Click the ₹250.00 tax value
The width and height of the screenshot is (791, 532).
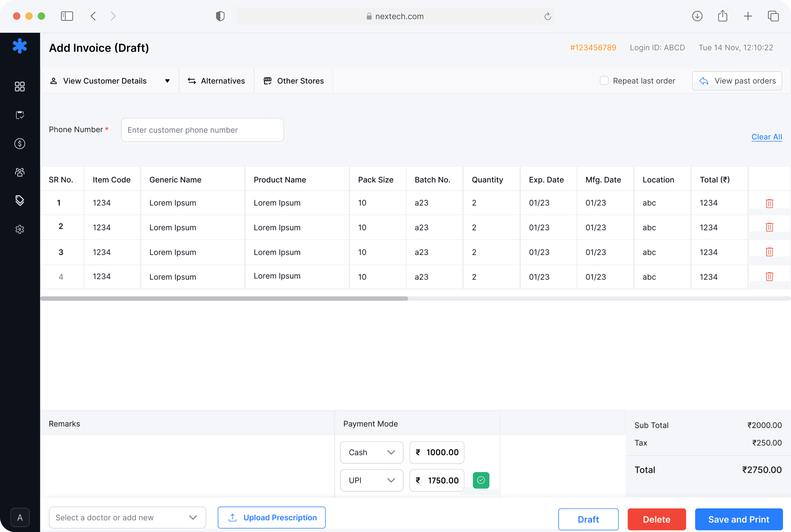tap(767, 443)
